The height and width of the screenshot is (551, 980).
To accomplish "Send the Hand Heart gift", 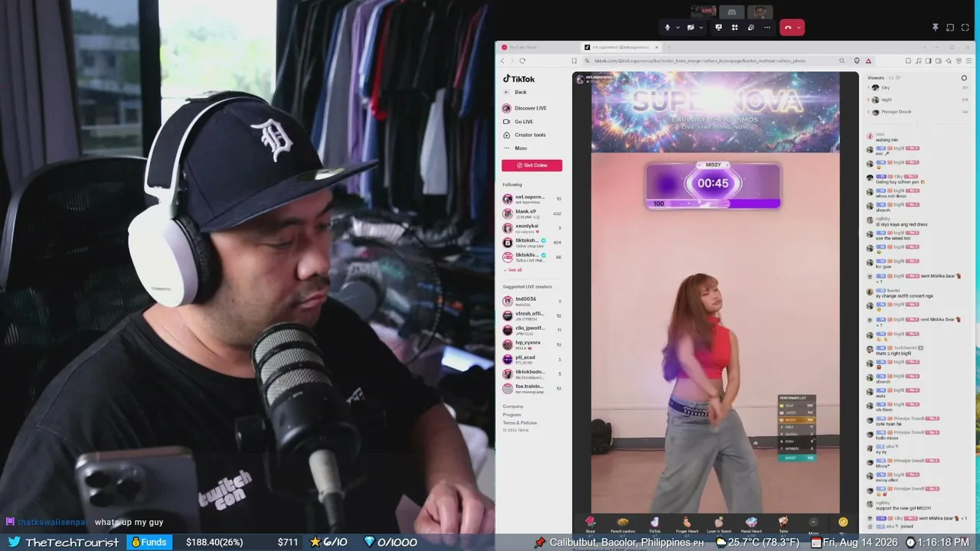I will (x=751, y=524).
